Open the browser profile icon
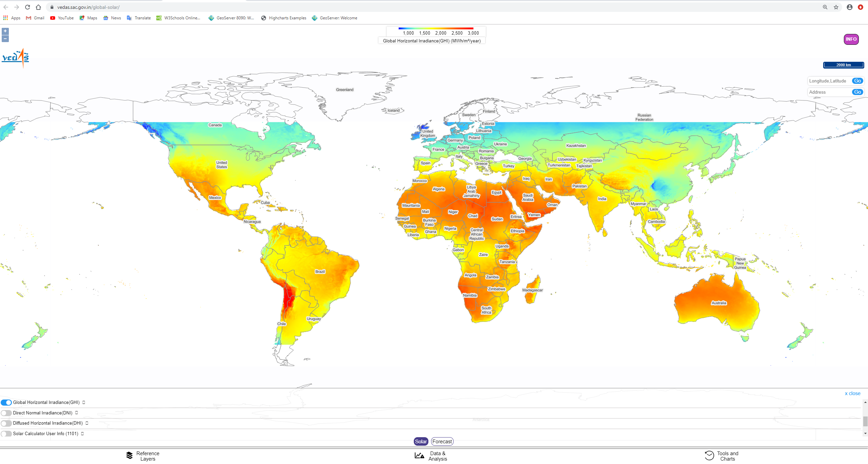 pos(850,7)
